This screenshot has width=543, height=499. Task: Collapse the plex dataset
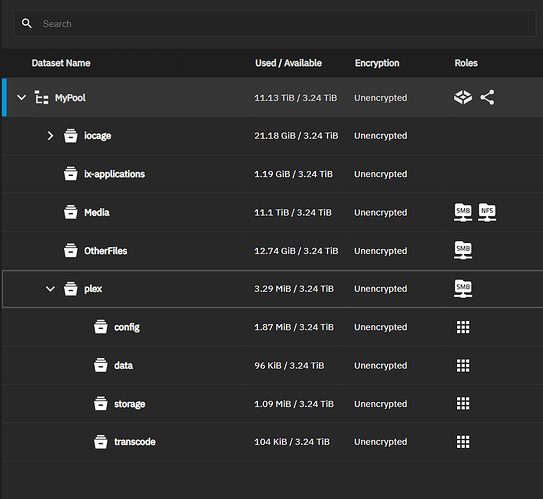(50, 288)
